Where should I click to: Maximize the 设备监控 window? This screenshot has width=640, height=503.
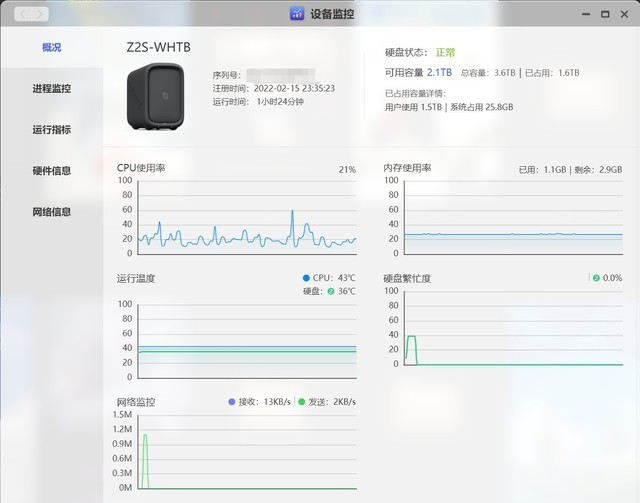(605, 14)
